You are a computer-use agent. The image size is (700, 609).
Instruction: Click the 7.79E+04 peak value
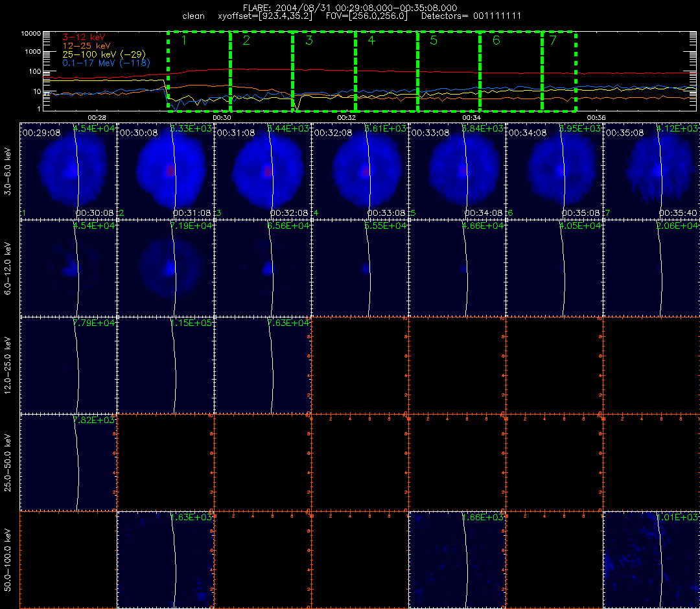point(94,323)
